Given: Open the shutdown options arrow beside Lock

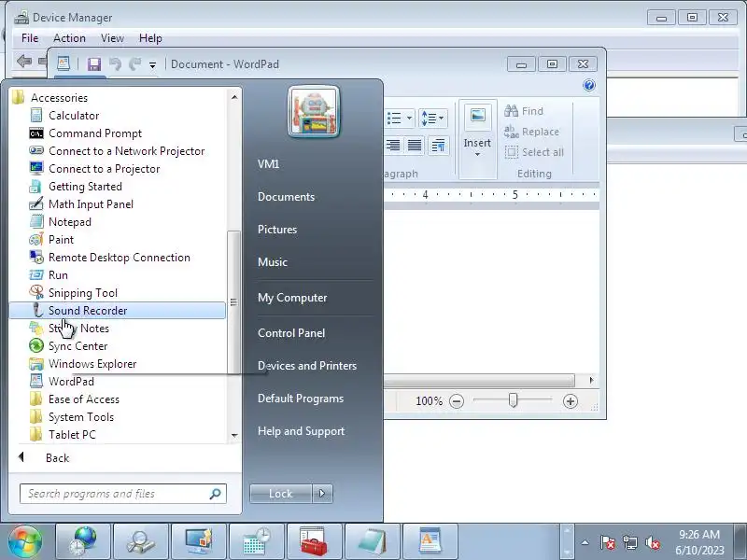Looking at the screenshot, I should 322,494.
